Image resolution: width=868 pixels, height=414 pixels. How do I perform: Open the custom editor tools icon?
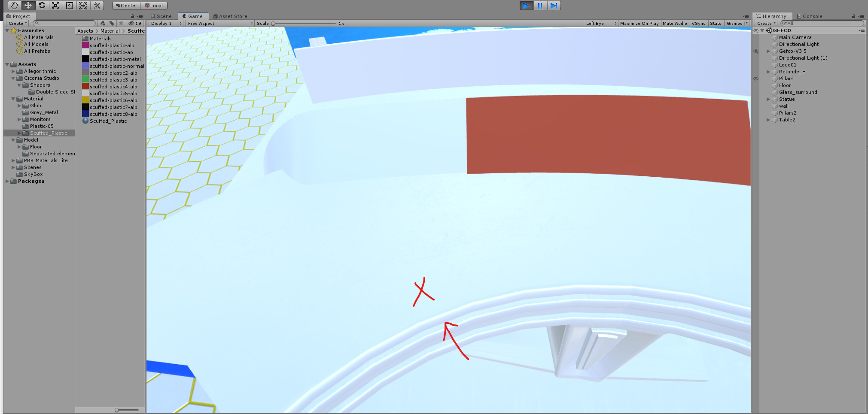click(97, 5)
